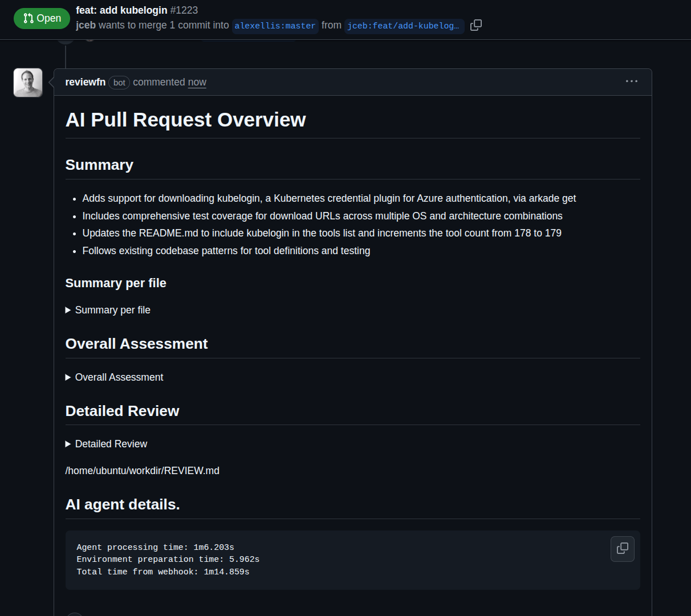Select the AI Pull Request Overview heading

(x=186, y=120)
